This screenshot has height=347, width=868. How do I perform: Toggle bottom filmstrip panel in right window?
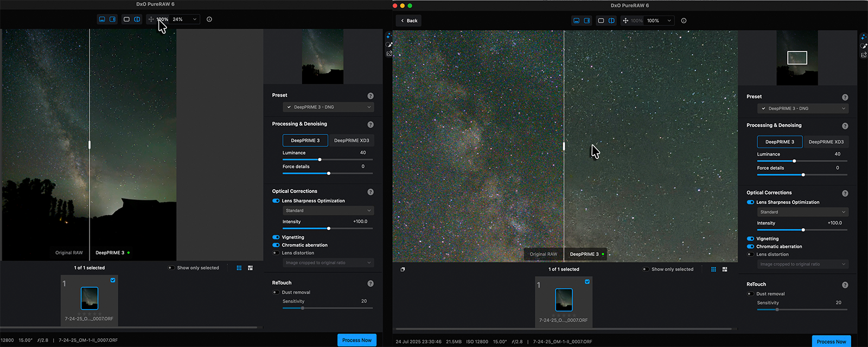[576, 21]
